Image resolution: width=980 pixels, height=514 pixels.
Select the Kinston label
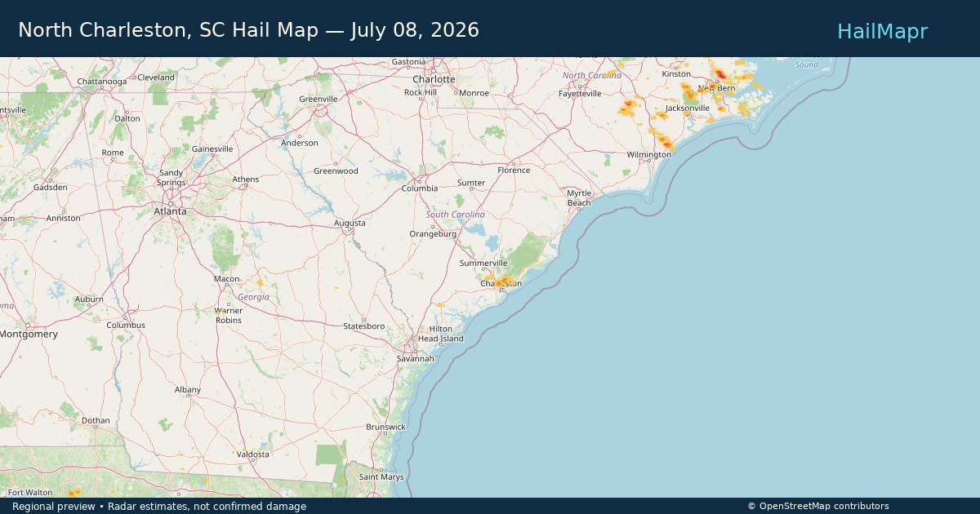(676, 74)
